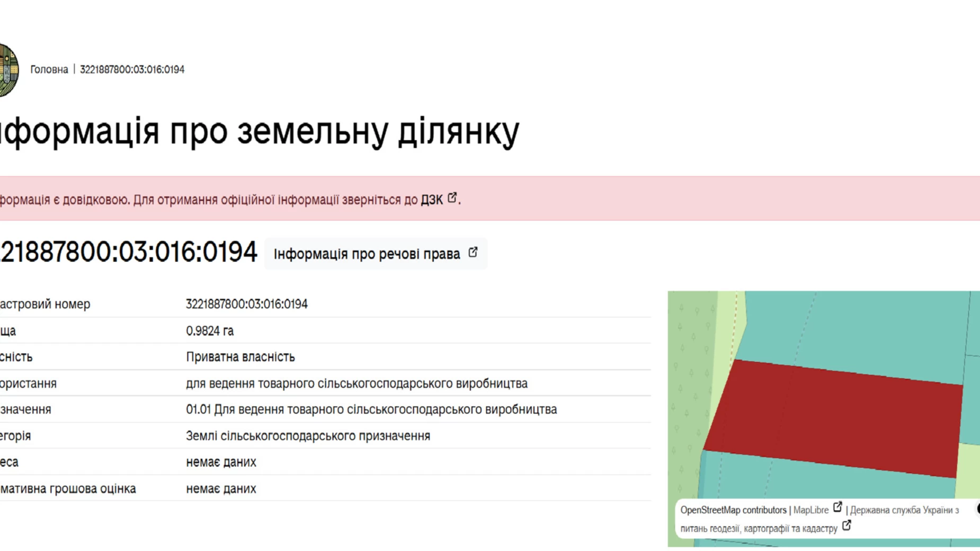This screenshot has width=980, height=551.
Task: Select the 01.01 purpose value
Action: coord(371,409)
